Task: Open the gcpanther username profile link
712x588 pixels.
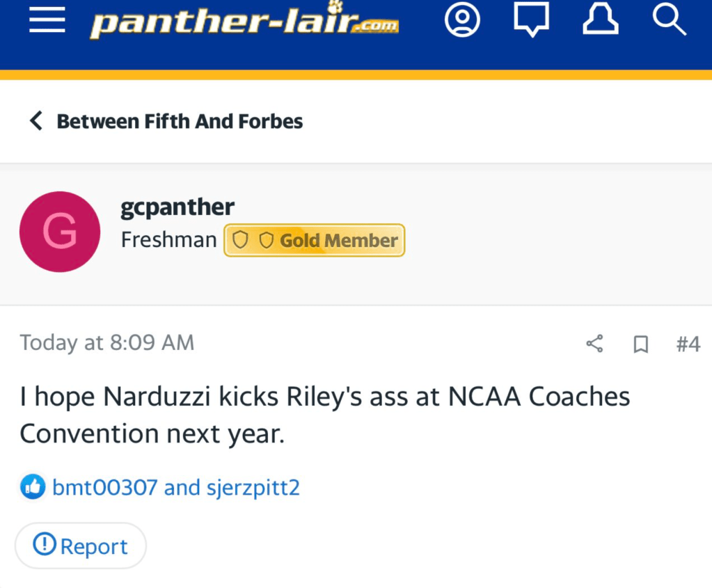Action: [x=177, y=207]
